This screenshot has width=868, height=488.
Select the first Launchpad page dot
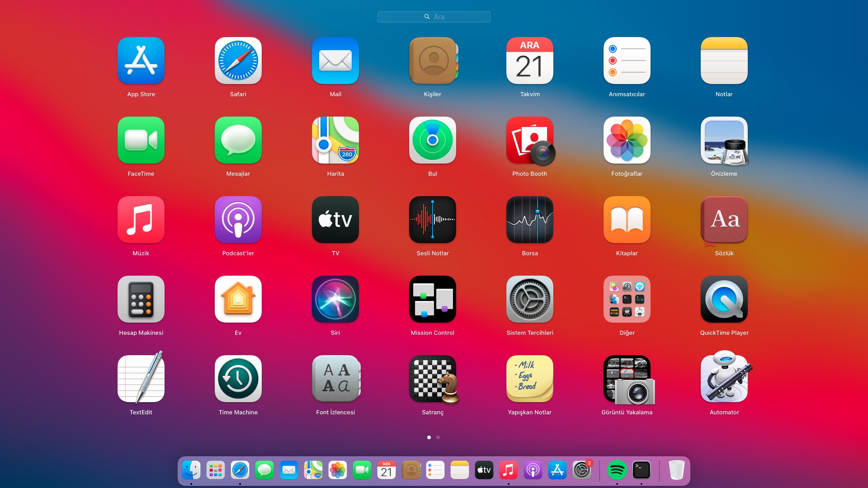429,437
